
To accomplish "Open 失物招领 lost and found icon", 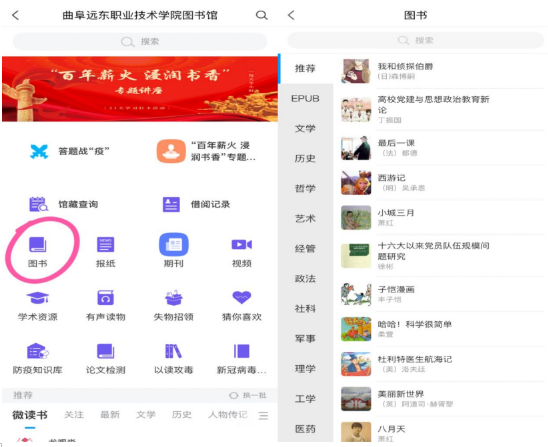I will [x=174, y=298].
